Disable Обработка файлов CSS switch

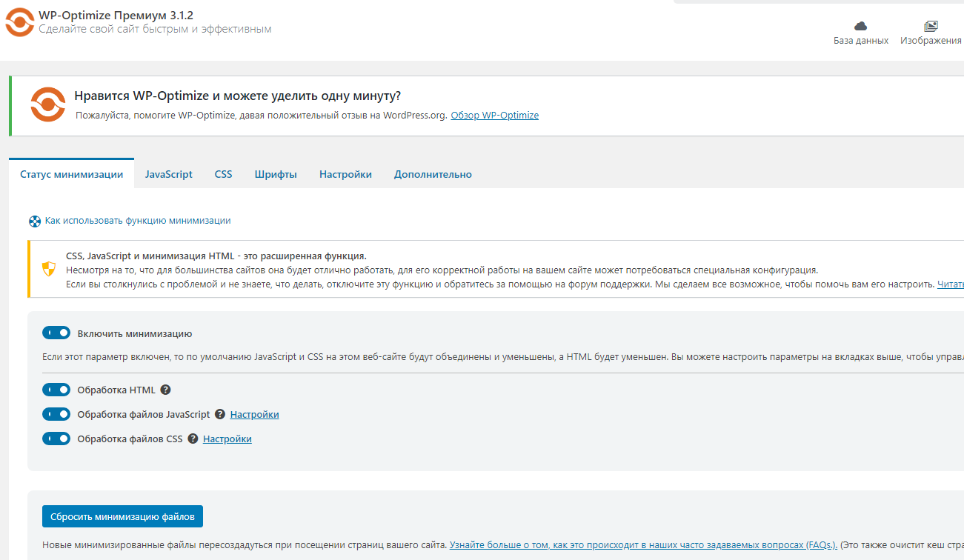point(56,439)
